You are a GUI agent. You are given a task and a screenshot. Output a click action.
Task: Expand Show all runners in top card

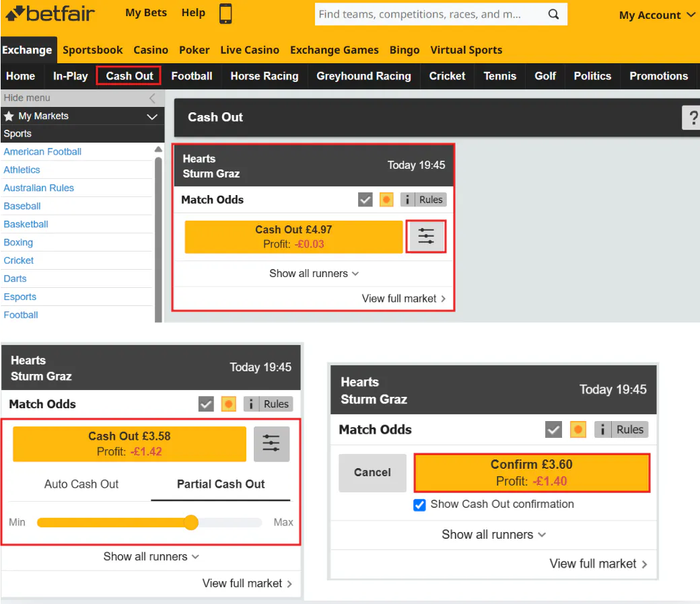[314, 274]
